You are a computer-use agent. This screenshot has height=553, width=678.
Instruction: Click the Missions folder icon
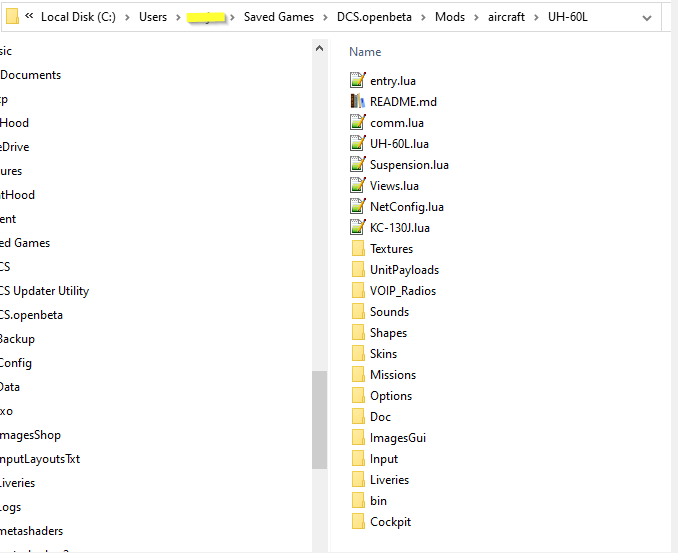coord(358,374)
